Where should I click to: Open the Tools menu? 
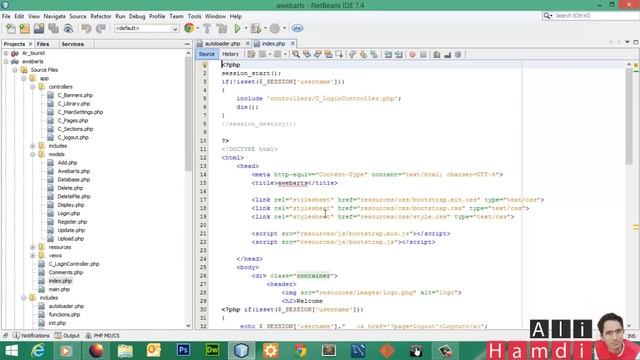coord(194,16)
